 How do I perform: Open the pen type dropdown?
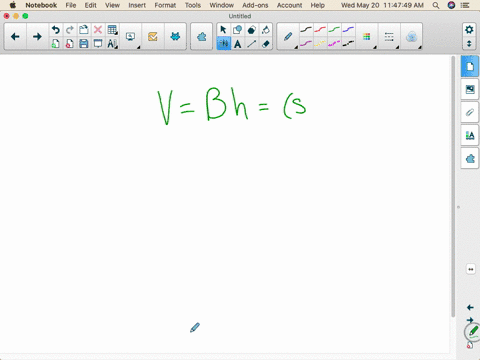click(288, 37)
